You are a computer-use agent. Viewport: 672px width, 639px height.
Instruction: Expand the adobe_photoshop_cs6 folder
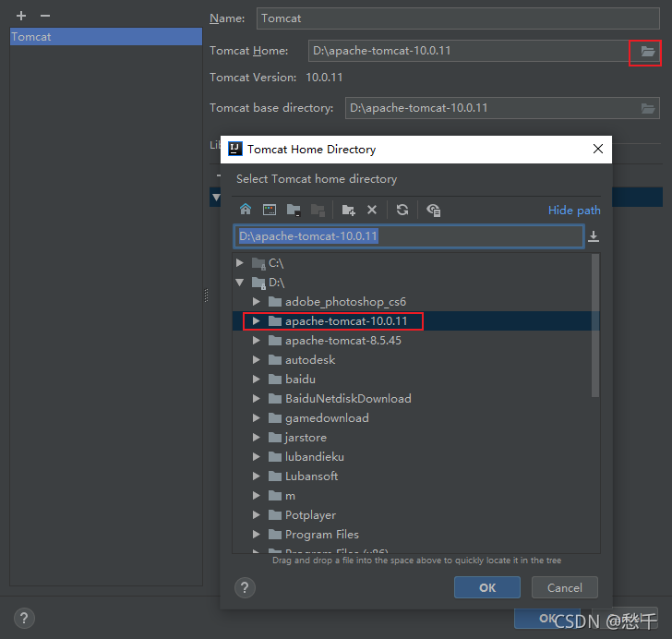[x=257, y=301]
